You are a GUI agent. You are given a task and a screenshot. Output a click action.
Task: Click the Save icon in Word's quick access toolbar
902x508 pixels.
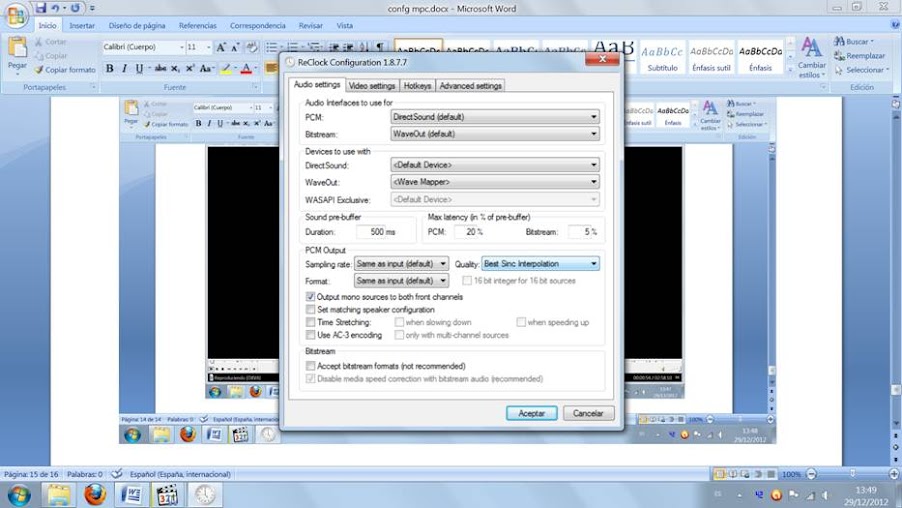[x=40, y=8]
